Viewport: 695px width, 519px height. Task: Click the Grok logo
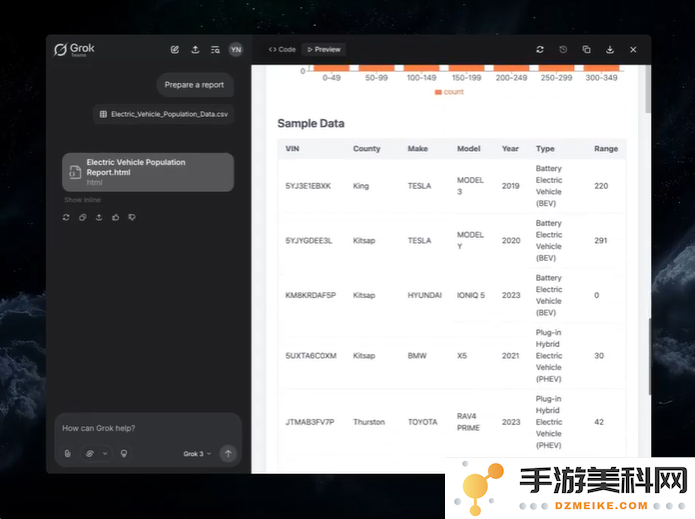point(74,49)
